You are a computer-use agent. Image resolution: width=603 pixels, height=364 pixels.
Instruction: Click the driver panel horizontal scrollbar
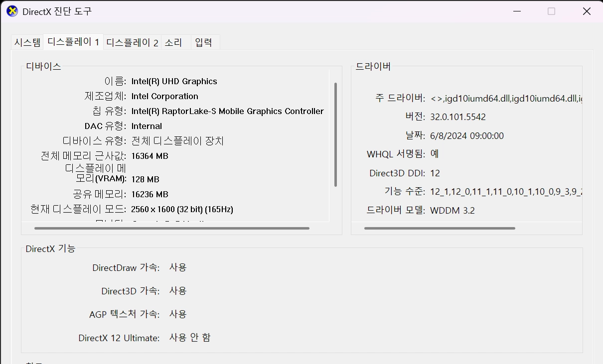pos(440,228)
